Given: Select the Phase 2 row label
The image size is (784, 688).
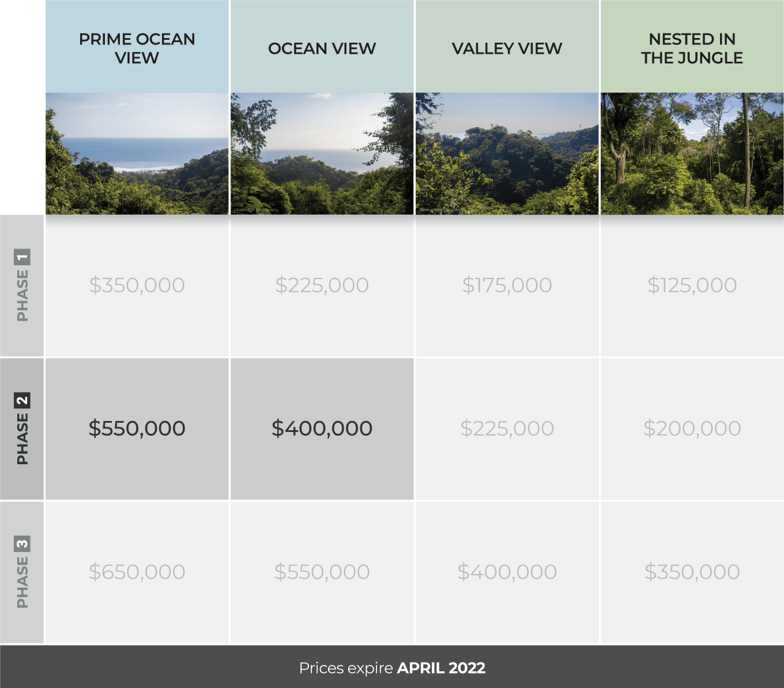Looking at the screenshot, I should point(22,429).
